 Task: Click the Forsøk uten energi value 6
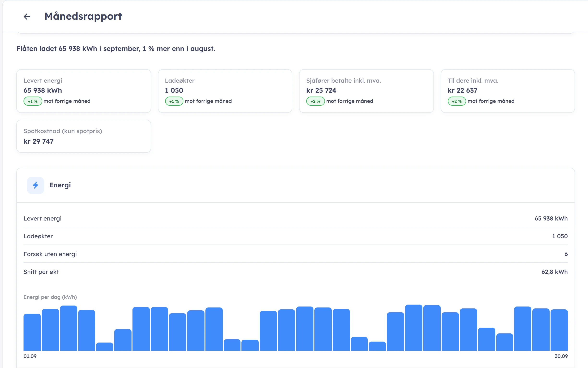[566, 254]
